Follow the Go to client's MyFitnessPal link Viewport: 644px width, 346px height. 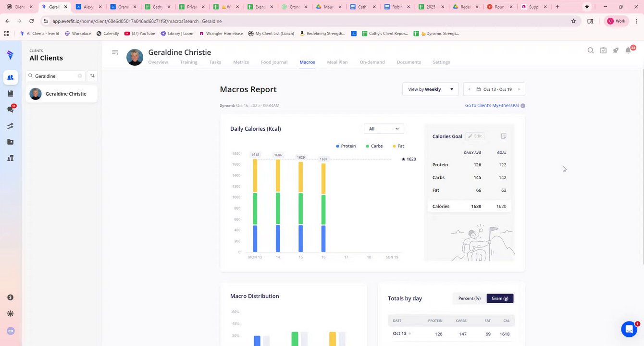tap(492, 106)
